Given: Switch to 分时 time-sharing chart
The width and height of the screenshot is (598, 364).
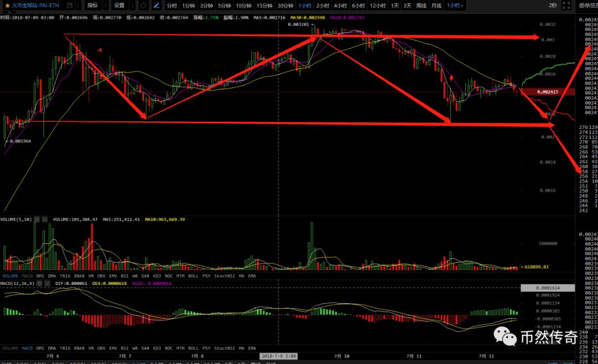Looking at the screenshot, I should click(x=172, y=6).
